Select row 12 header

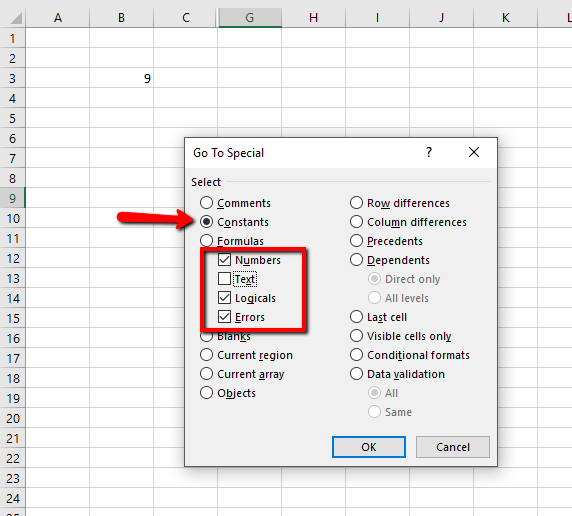pyautogui.click(x=13, y=258)
